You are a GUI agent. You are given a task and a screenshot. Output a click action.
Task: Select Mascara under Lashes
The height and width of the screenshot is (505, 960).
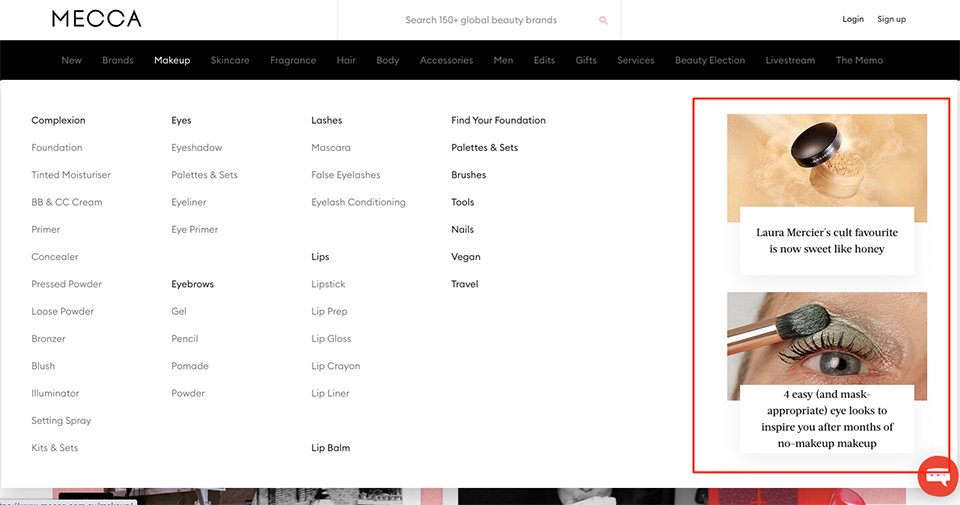tap(331, 148)
